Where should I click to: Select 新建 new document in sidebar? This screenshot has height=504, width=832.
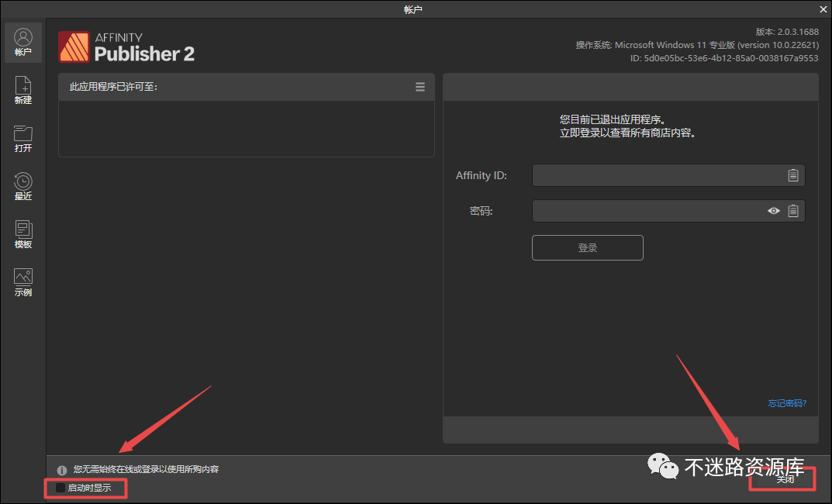click(23, 90)
